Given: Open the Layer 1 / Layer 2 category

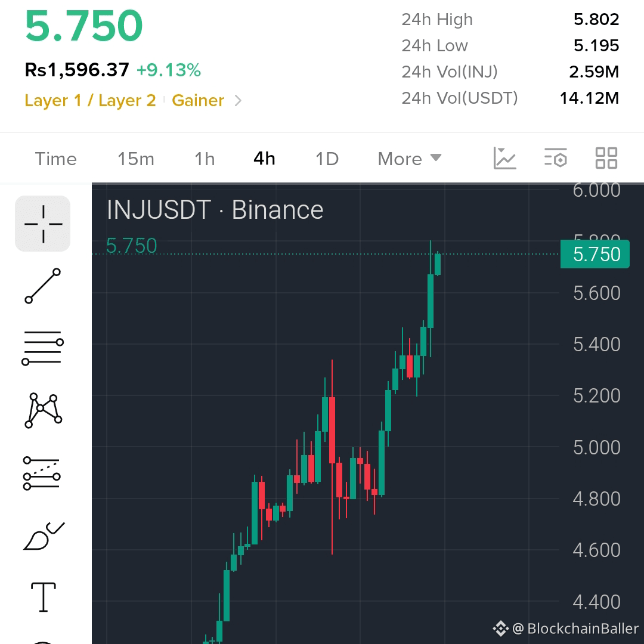Looking at the screenshot, I should click(x=91, y=101).
